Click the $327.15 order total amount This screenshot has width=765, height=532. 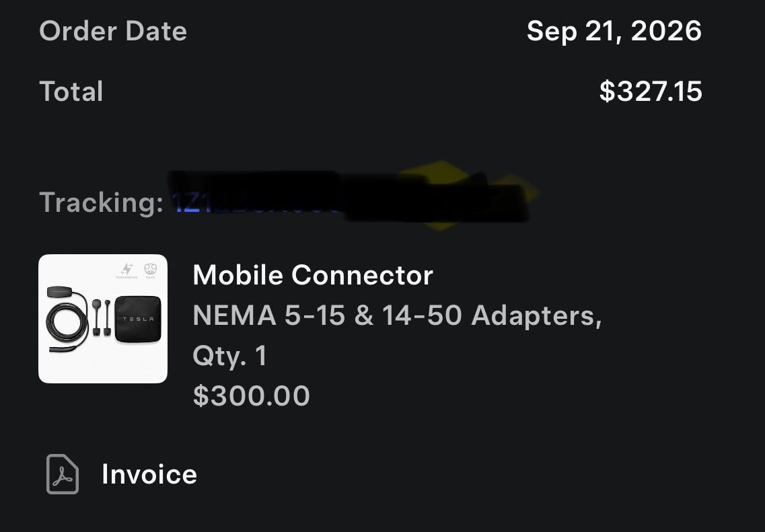(x=651, y=91)
